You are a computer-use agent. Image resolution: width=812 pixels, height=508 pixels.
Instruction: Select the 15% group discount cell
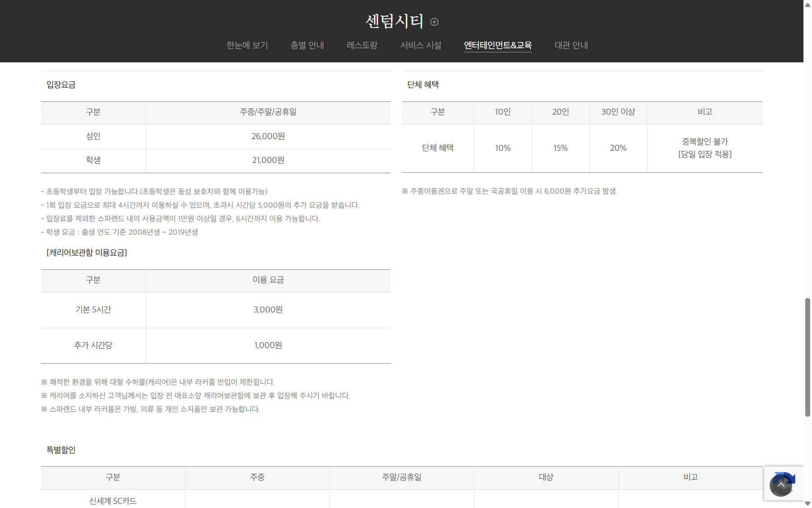[560, 148]
